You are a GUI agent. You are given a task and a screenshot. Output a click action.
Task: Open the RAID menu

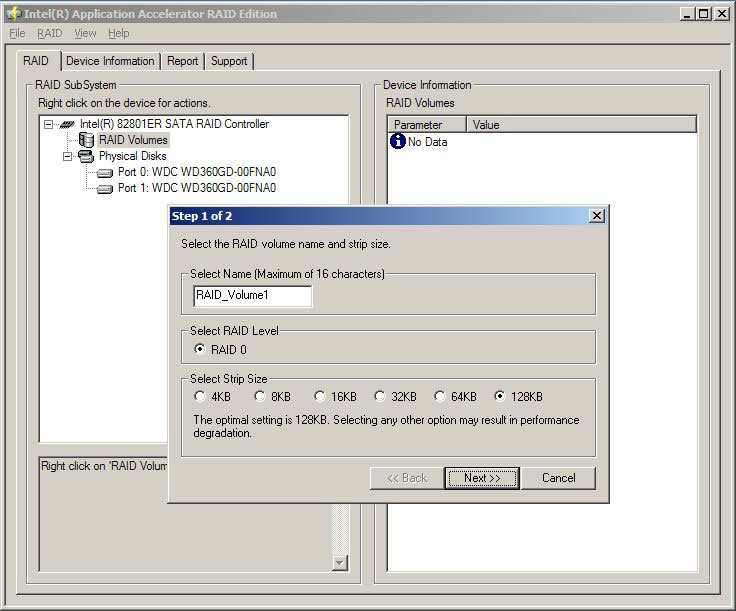click(x=50, y=33)
